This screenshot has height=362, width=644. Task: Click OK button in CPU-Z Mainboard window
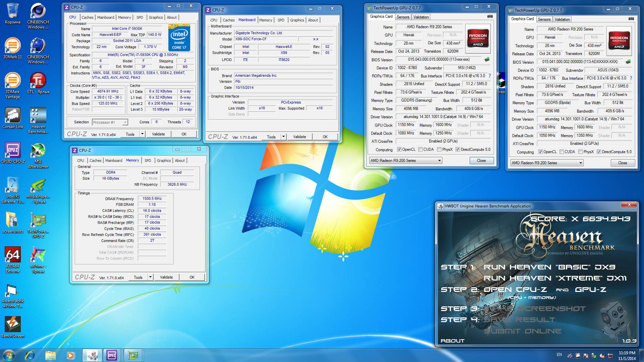pos(325,137)
